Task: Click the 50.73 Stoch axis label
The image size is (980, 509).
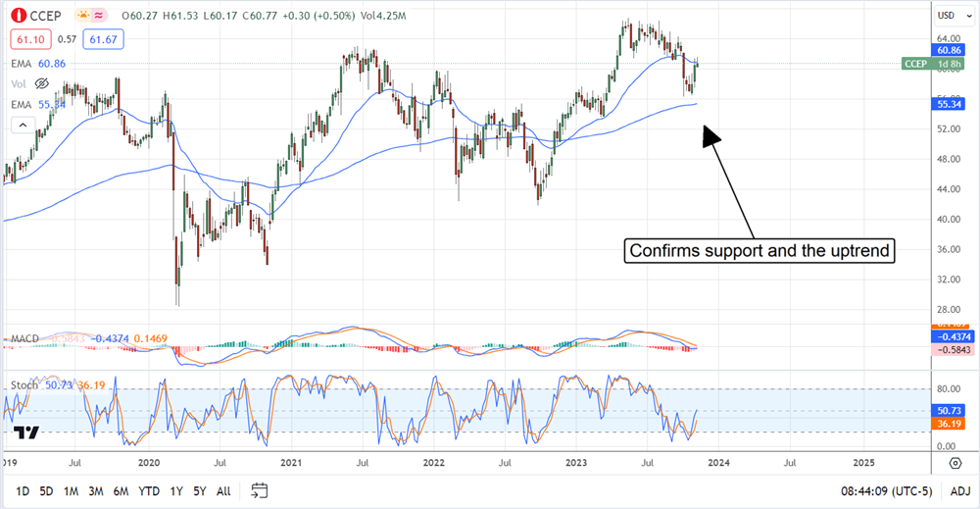Action: pos(949,411)
